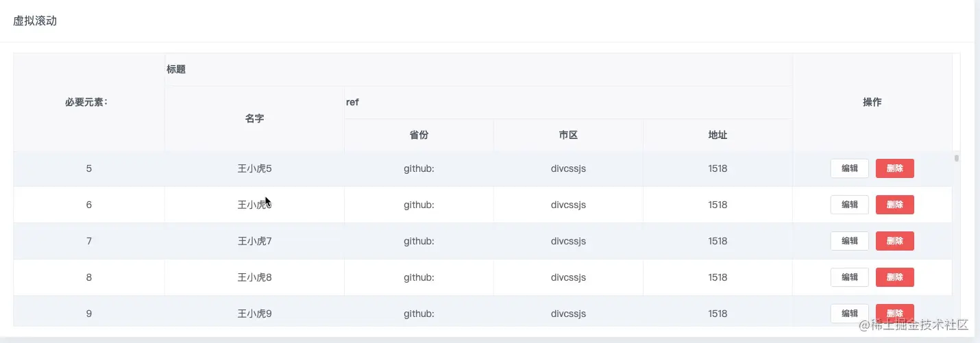
Task: Click the 市区 column header
Action: click(569, 135)
